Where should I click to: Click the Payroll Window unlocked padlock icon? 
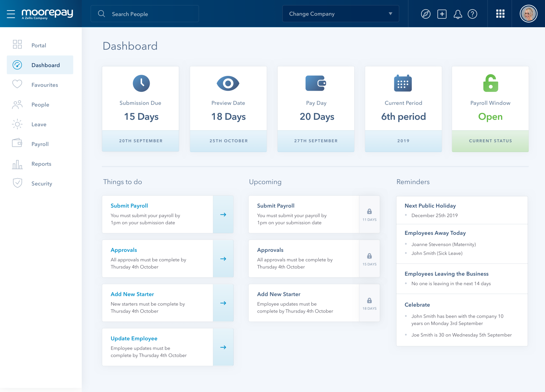(x=490, y=83)
